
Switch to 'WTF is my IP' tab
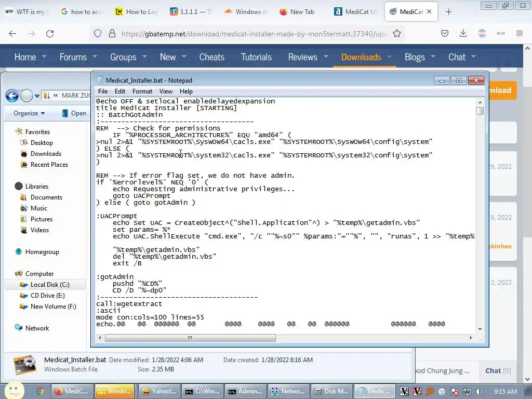click(x=27, y=11)
